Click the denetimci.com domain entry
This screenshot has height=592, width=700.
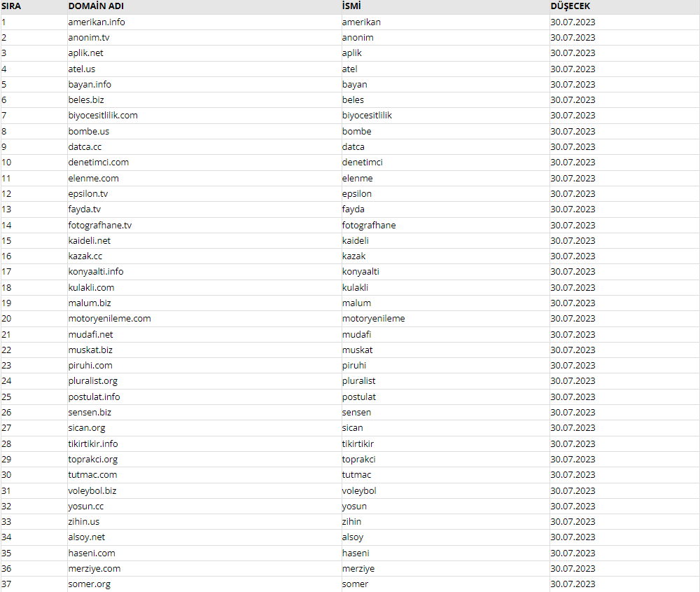pos(98,162)
